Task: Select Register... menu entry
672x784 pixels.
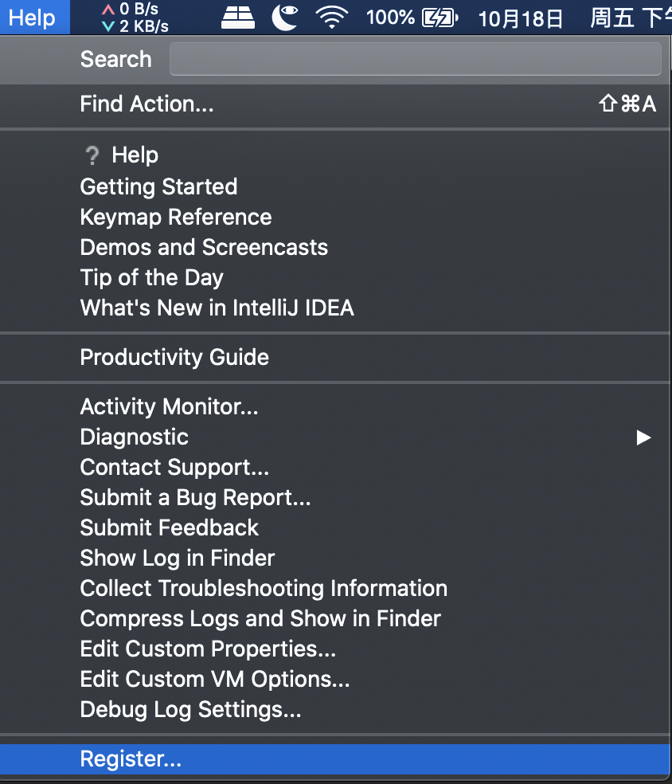Action: point(130,759)
